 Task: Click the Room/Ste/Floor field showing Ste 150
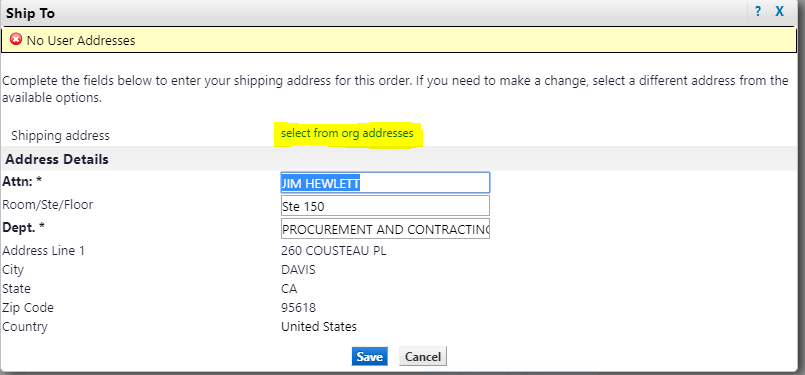[x=385, y=205]
